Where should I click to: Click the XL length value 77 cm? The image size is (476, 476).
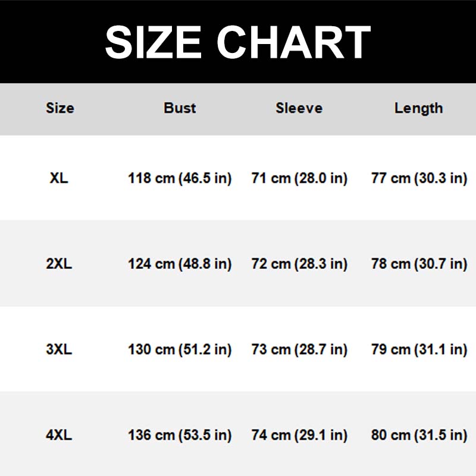tap(419, 178)
